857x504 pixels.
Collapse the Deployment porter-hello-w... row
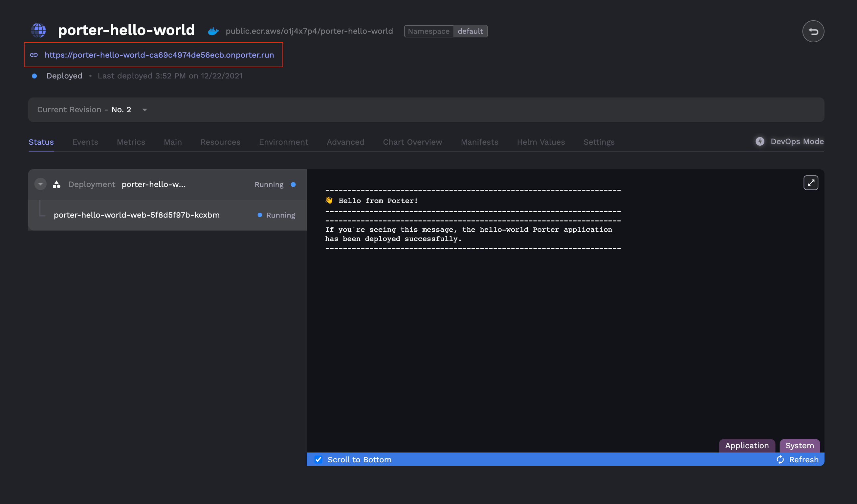[x=40, y=184]
